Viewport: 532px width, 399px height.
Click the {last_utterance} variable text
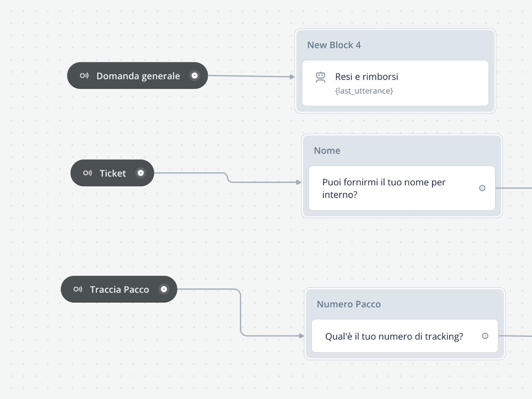364,91
